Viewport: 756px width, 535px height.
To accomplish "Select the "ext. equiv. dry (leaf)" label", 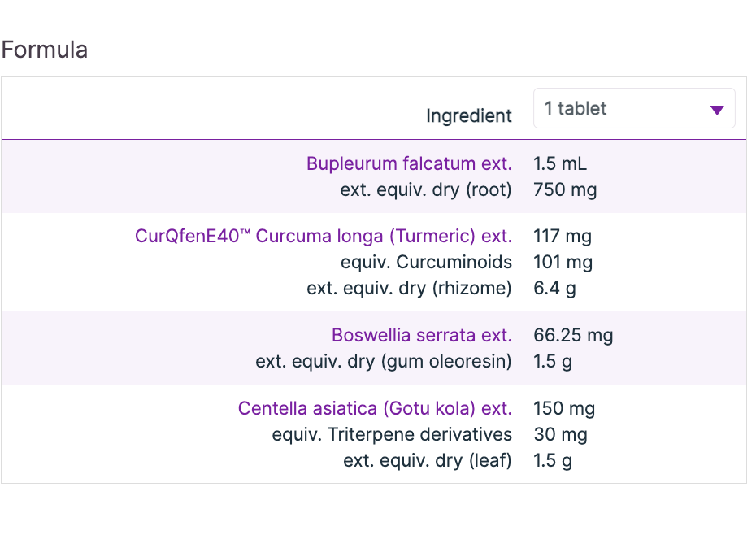I will [x=428, y=461].
